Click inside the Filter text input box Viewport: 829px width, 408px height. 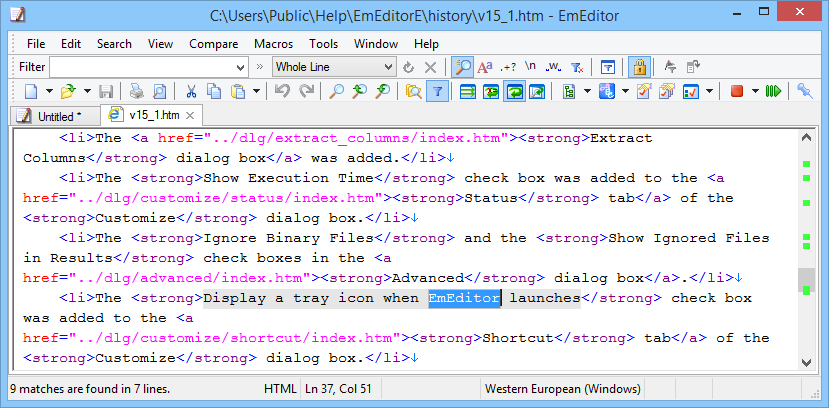(142, 67)
